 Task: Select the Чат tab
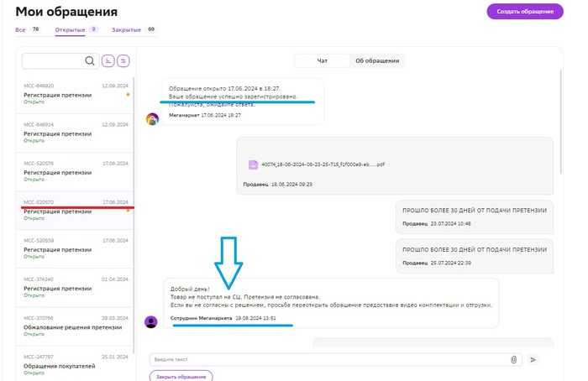(323, 60)
